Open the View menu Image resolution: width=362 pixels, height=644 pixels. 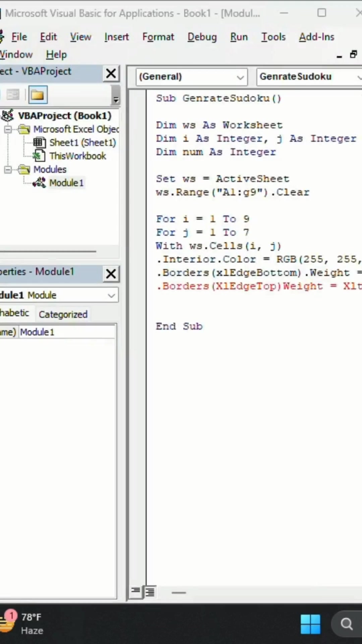(80, 37)
